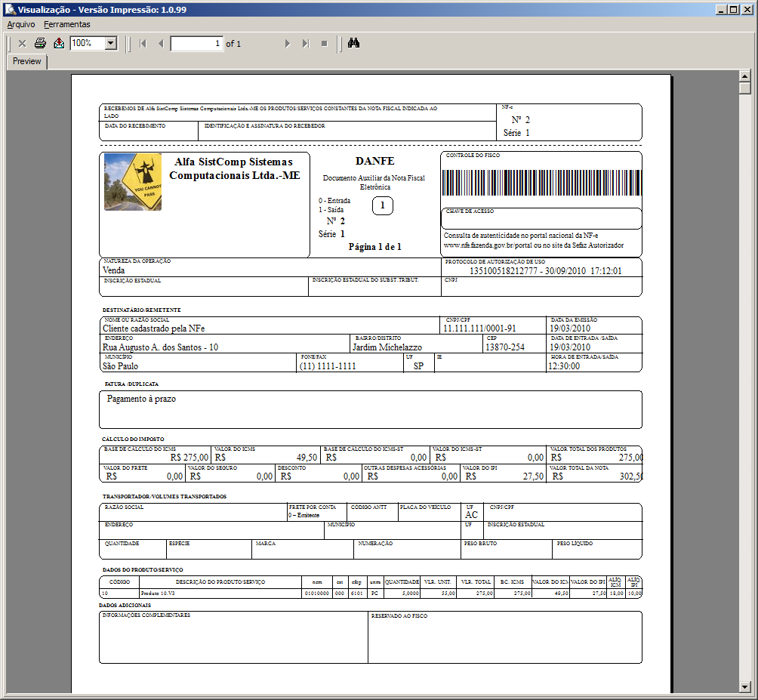
Task: Click protocol number '135100518212777 - 30/09/2010 17:12:01'
Action: [x=545, y=271]
